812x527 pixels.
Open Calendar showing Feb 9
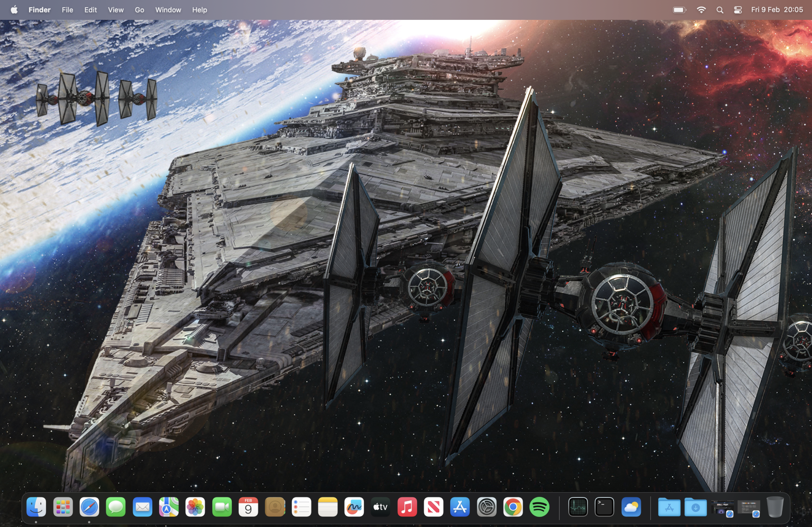(248, 507)
